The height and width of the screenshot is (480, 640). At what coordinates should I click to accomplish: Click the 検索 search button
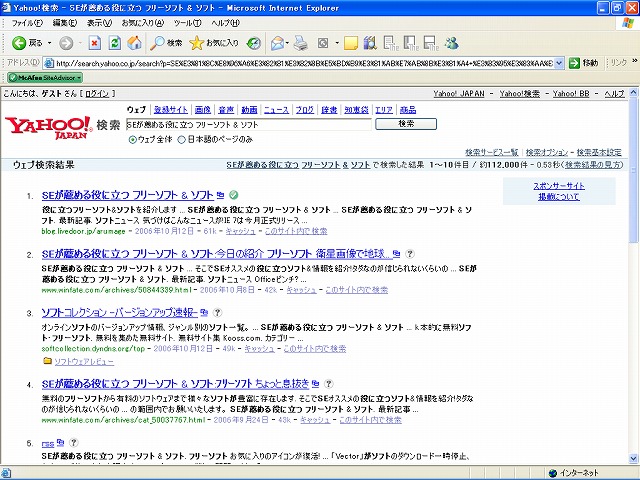click(x=406, y=124)
